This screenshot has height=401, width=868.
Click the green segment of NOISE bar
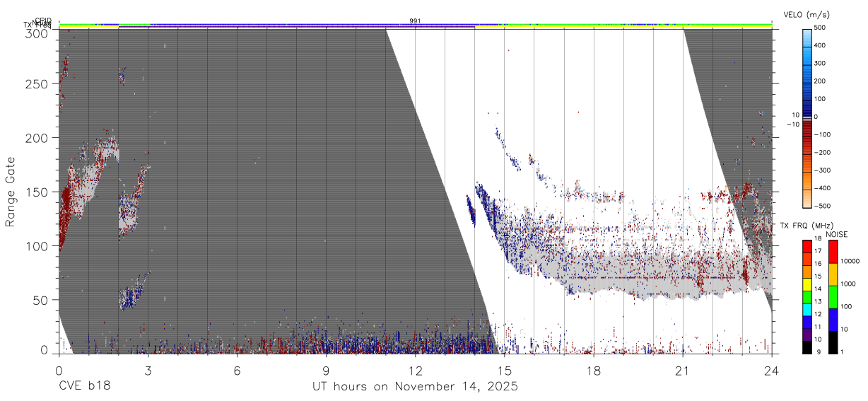click(x=833, y=297)
